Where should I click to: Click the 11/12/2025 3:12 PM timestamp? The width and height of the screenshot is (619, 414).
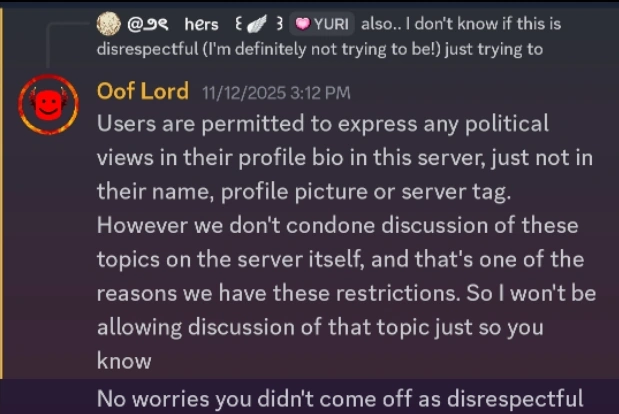click(x=276, y=93)
